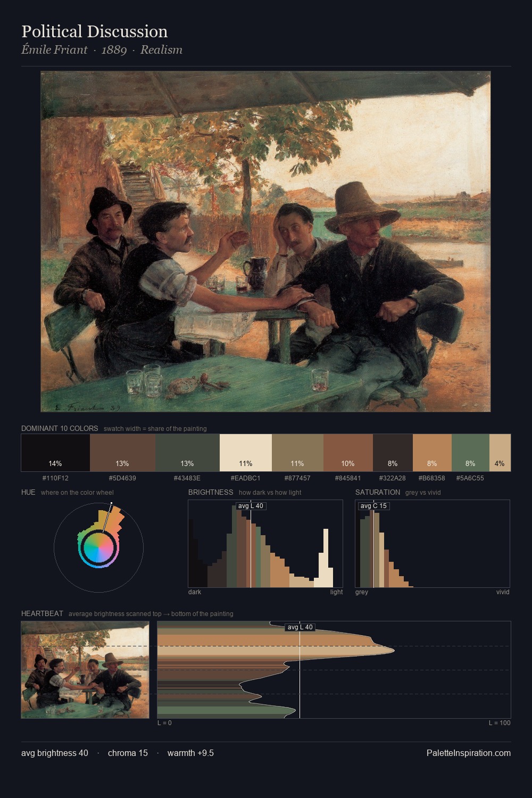Click the hex code text "#B68358"
The width and height of the screenshot is (532, 798).
click(432, 478)
